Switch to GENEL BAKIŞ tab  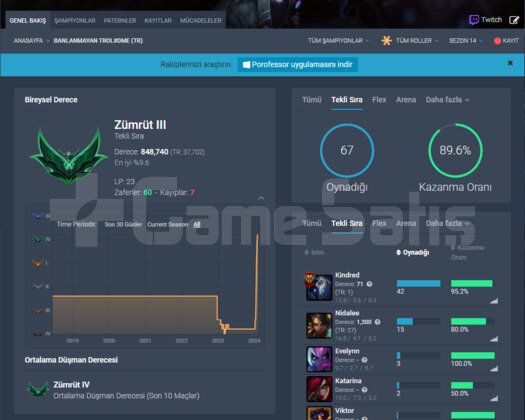pos(28,20)
